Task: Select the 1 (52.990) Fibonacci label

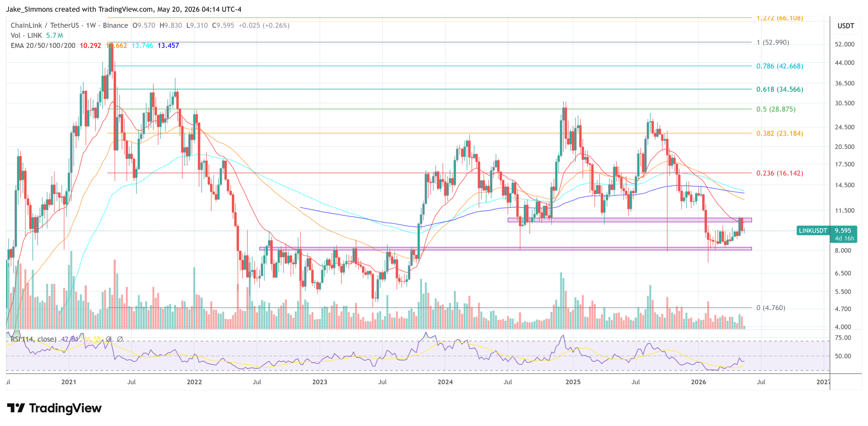Action: click(x=773, y=42)
